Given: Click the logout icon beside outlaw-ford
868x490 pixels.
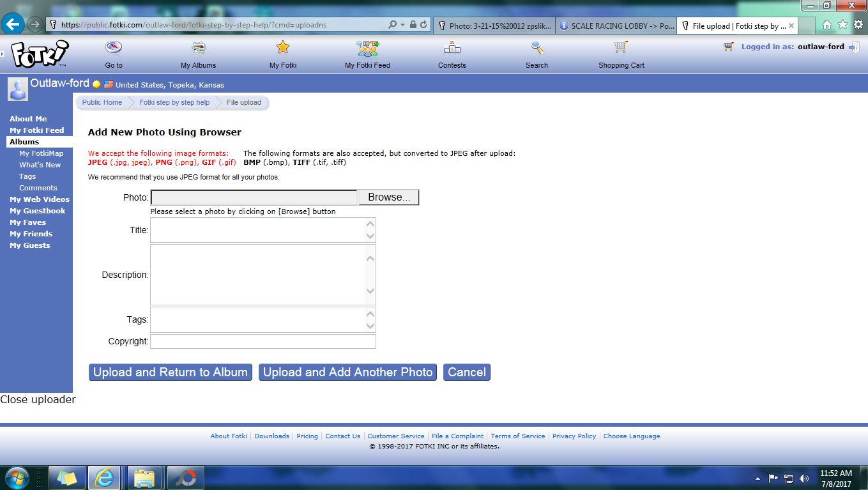Looking at the screenshot, I should [854, 47].
